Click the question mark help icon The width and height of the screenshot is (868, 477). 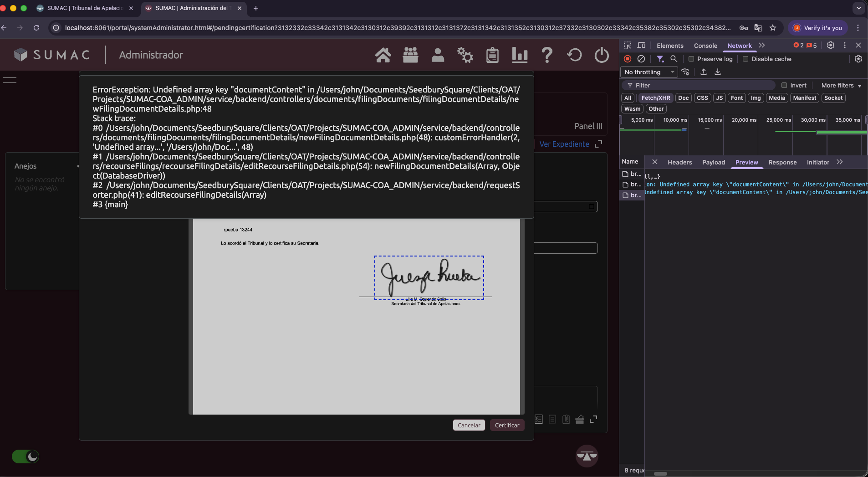click(547, 55)
